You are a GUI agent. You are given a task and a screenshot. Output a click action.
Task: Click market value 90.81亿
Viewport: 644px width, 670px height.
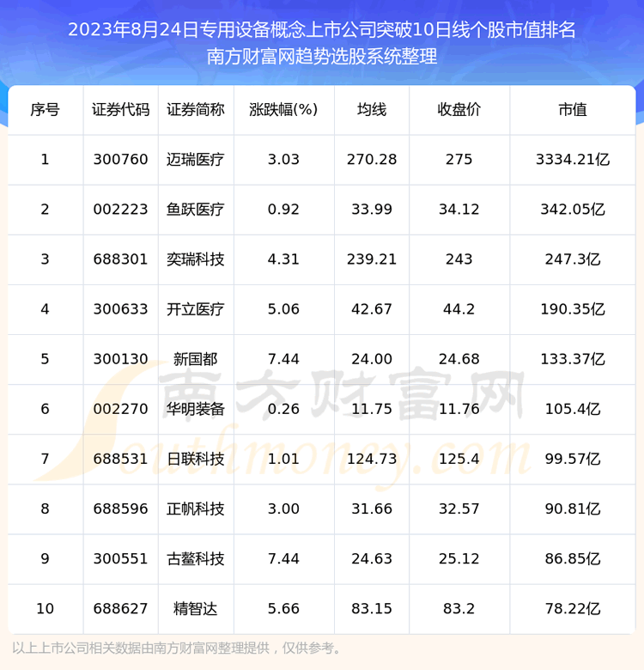tap(573, 509)
